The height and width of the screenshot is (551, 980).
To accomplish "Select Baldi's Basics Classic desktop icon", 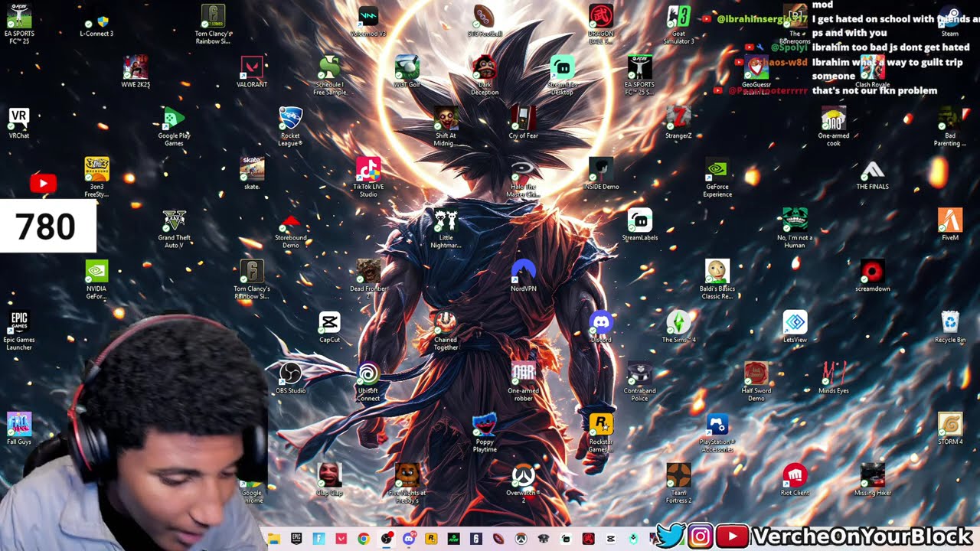I will (717, 280).
